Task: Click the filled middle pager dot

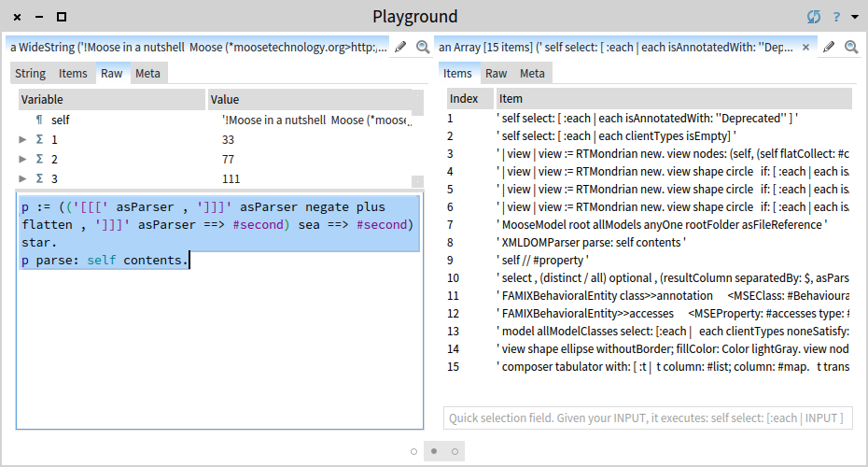Action: point(434,451)
